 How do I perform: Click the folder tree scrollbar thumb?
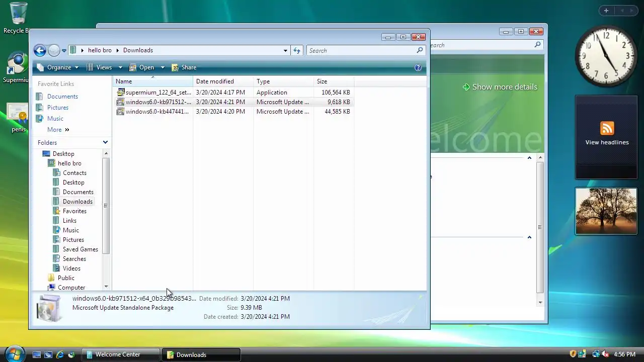(106, 205)
